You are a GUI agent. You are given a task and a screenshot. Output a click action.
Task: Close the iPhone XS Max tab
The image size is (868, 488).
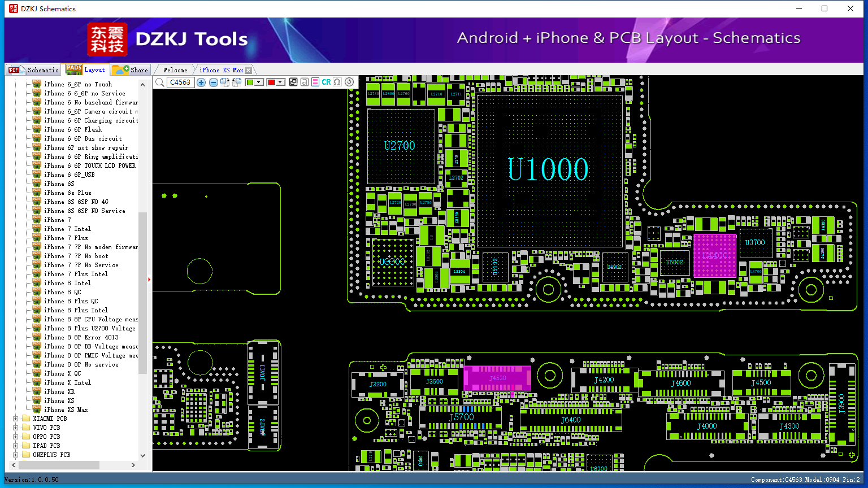point(249,70)
